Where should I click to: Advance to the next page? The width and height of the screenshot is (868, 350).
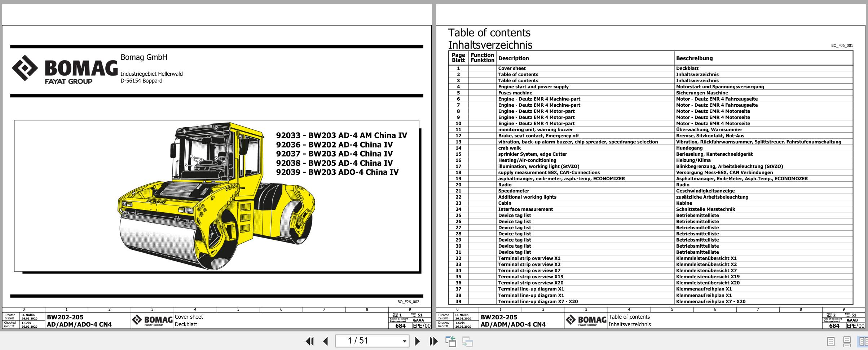pos(417,341)
